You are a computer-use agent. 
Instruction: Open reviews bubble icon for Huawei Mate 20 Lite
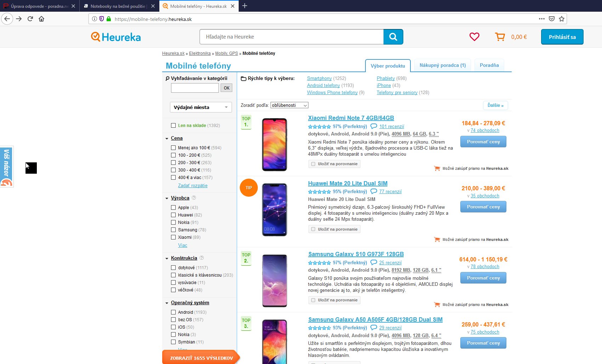[x=374, y=191]
